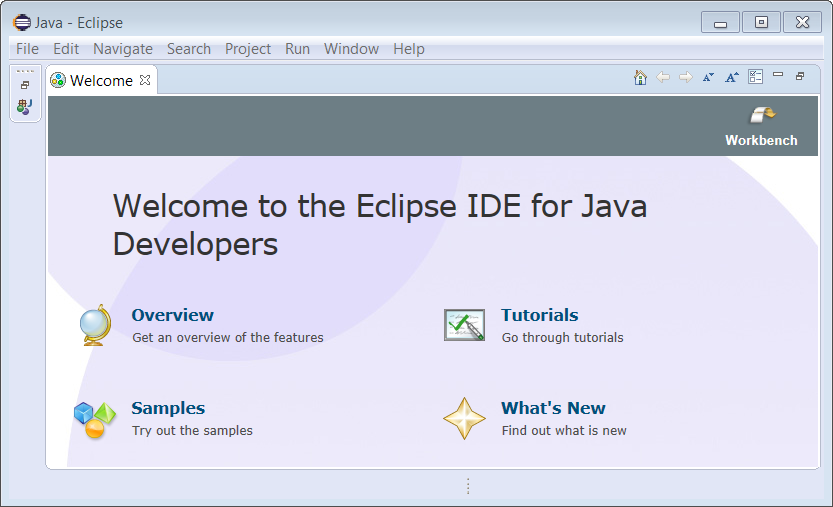Click the restore icon in left sidebar
The width and height of the screenshot is (833, 507).
25,85
